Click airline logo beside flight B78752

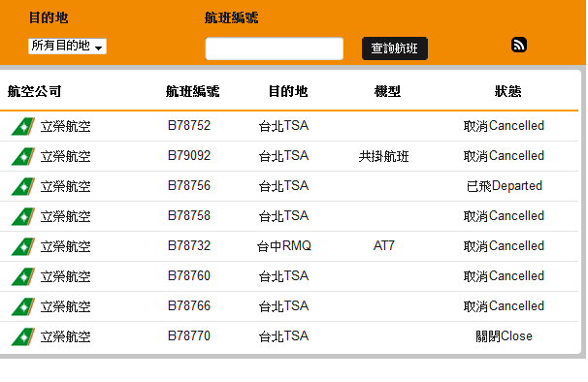point(23,126)
